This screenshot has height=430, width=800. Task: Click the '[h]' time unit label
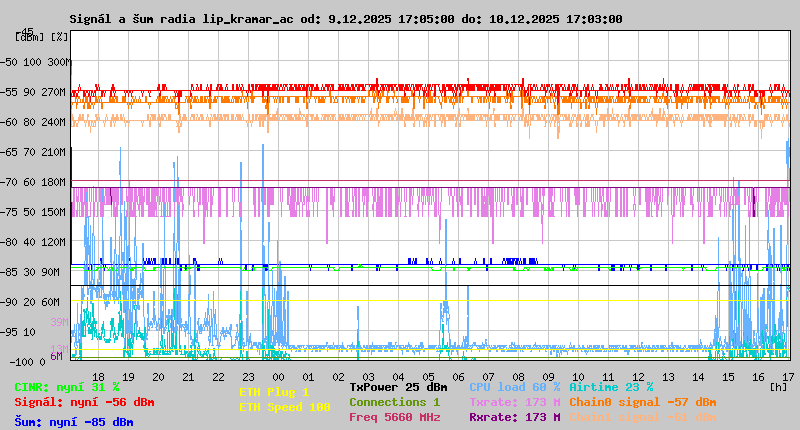point(779,387)
